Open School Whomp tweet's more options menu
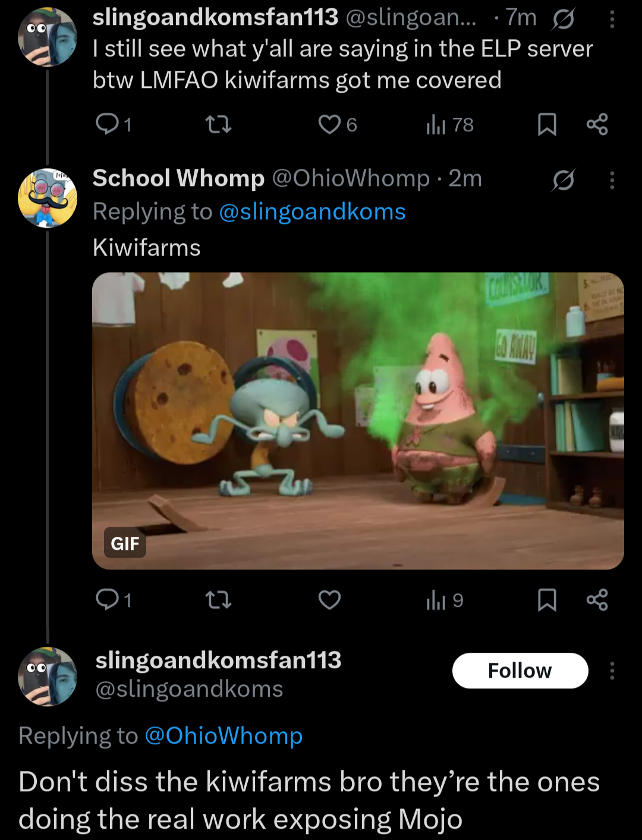The image size is (642, 840). click(612, 180)
